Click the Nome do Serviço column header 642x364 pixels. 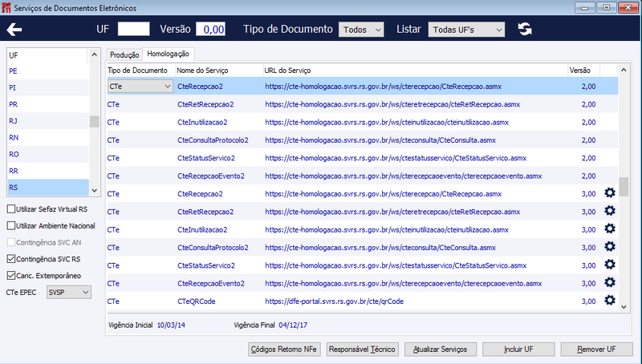(219, 71)
